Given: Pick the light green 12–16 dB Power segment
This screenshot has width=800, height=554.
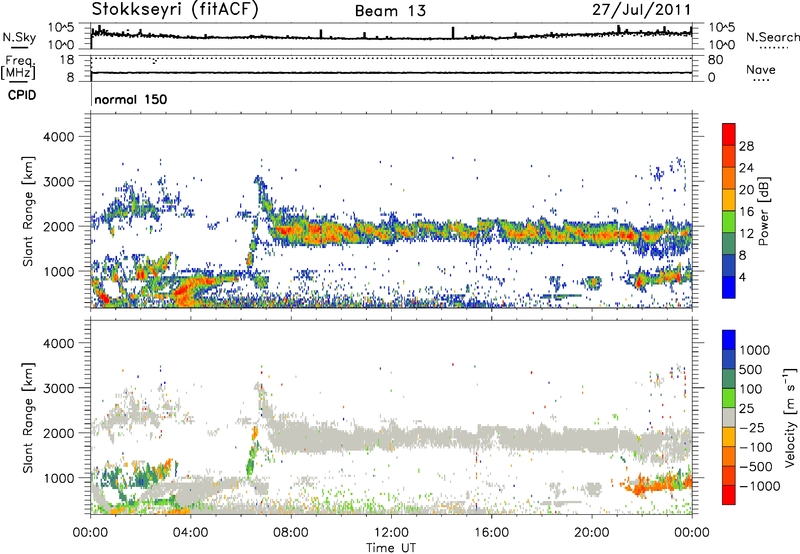Looking at the screenshot, I should pos(729,221).
